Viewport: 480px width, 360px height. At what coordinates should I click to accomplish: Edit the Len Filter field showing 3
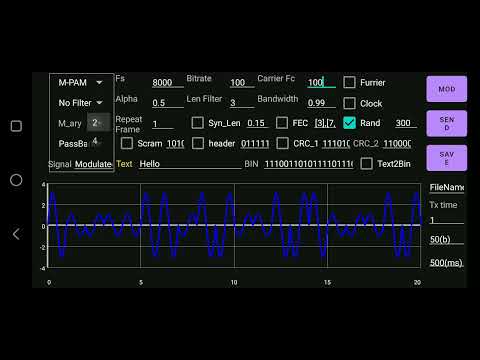tap(242, 103)
